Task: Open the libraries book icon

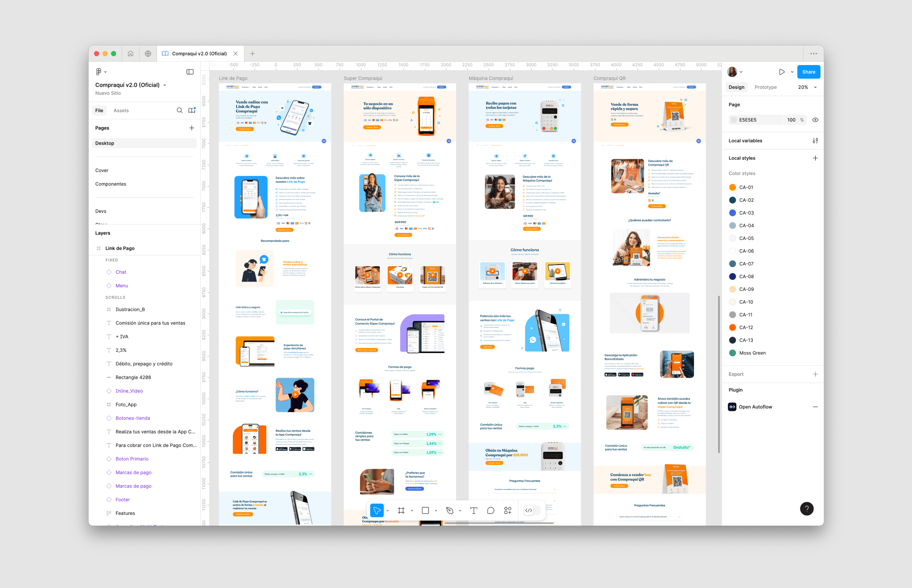Action: click(192, 110)
